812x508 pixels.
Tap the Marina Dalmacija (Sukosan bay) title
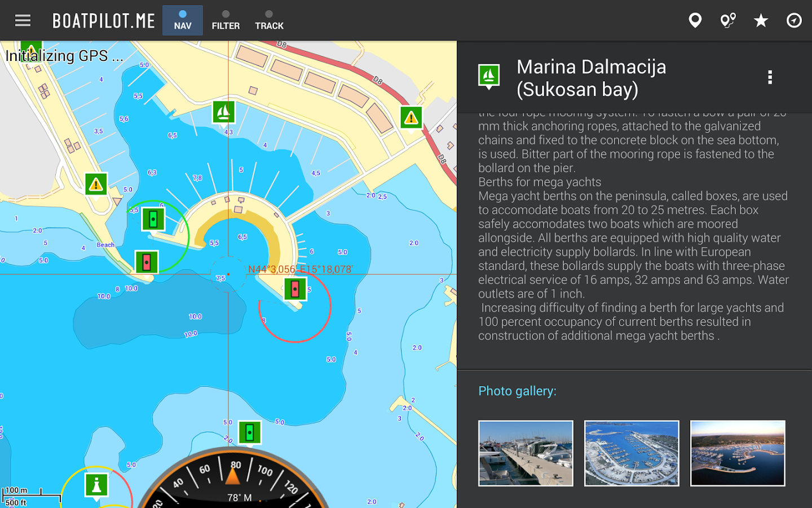(592, 78)
